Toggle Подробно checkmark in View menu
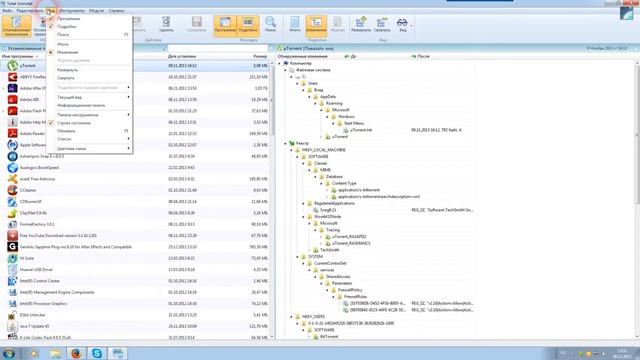The image size is (640, 360). pos(51,27)
